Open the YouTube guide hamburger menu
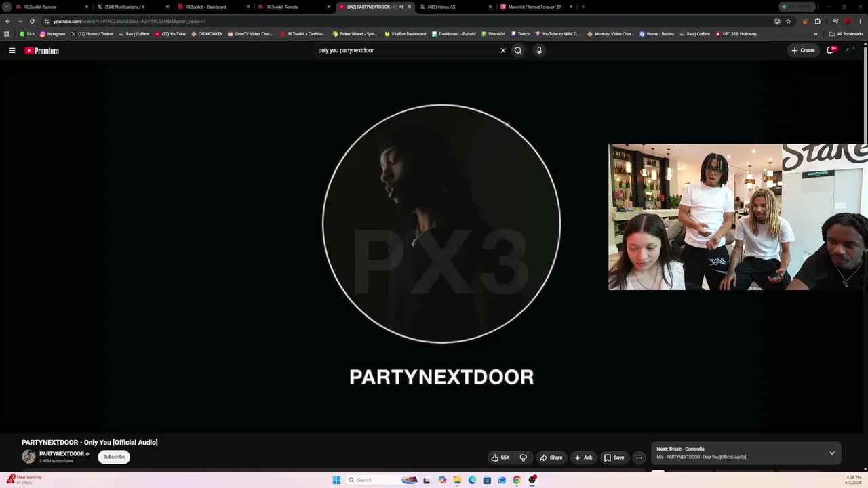The image size is (868, 488). tap(12, 50)
